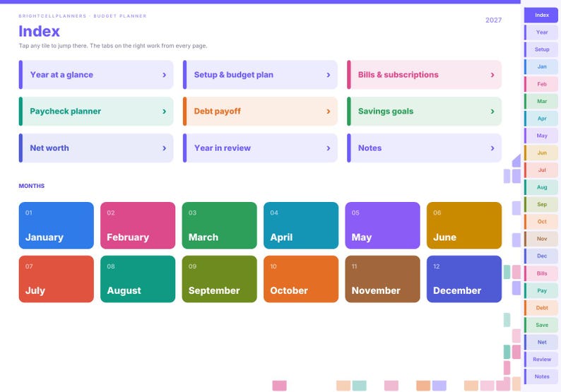Click the chevron on Year in review tile
Viewport: 561px width, 392px height.
coord(328,148)
